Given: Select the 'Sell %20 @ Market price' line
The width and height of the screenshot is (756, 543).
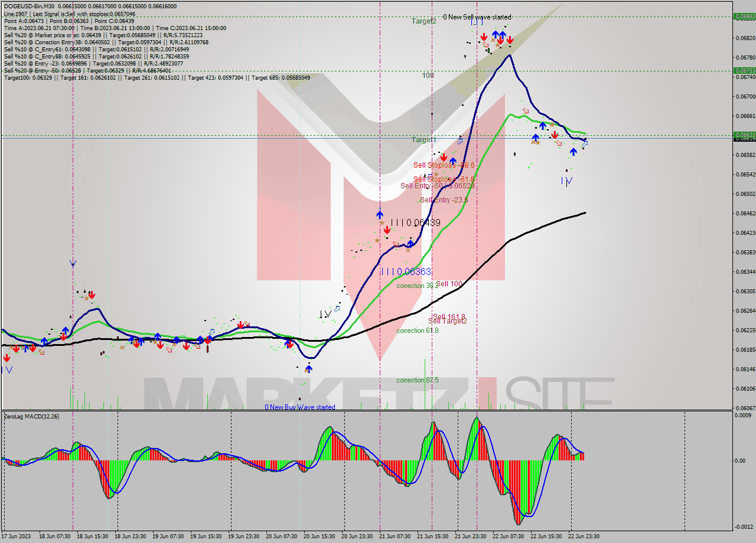Looking at the screenshot, I should 103,35.
